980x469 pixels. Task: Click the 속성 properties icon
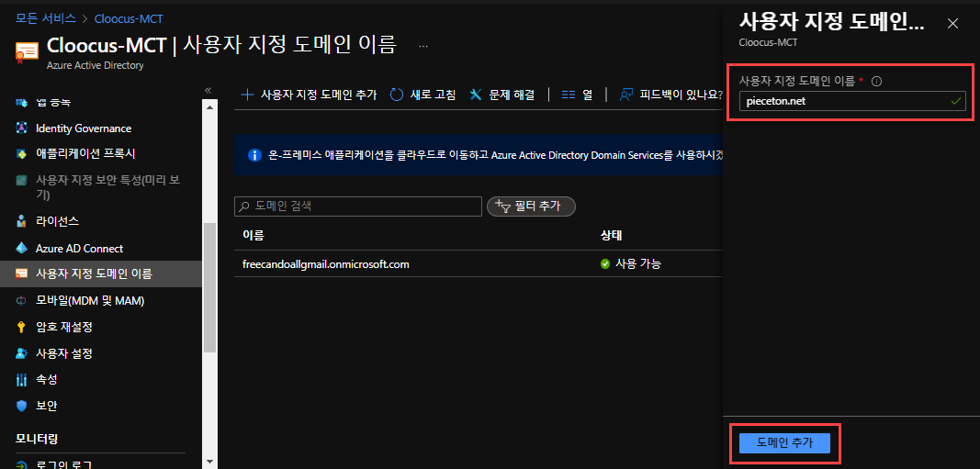(22, 380)
